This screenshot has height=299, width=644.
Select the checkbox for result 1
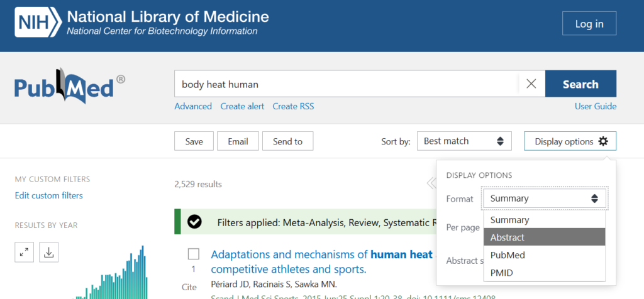coord(194,254)
